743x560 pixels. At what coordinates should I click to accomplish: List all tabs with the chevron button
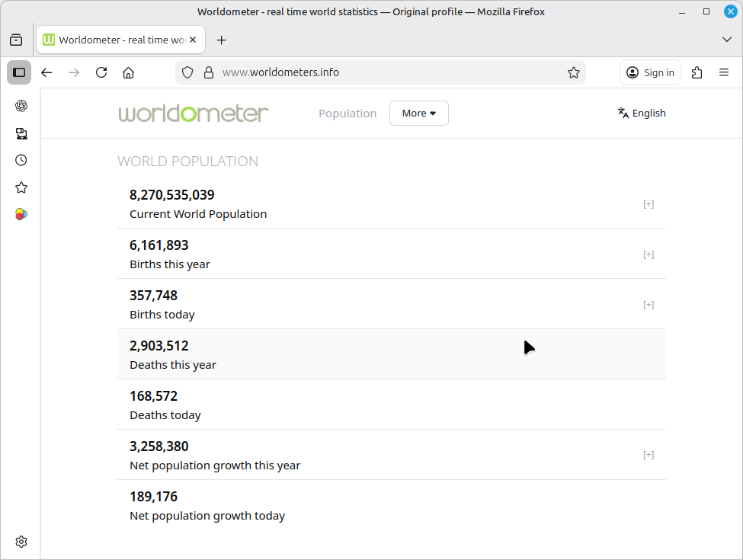(x=726, y=40)
